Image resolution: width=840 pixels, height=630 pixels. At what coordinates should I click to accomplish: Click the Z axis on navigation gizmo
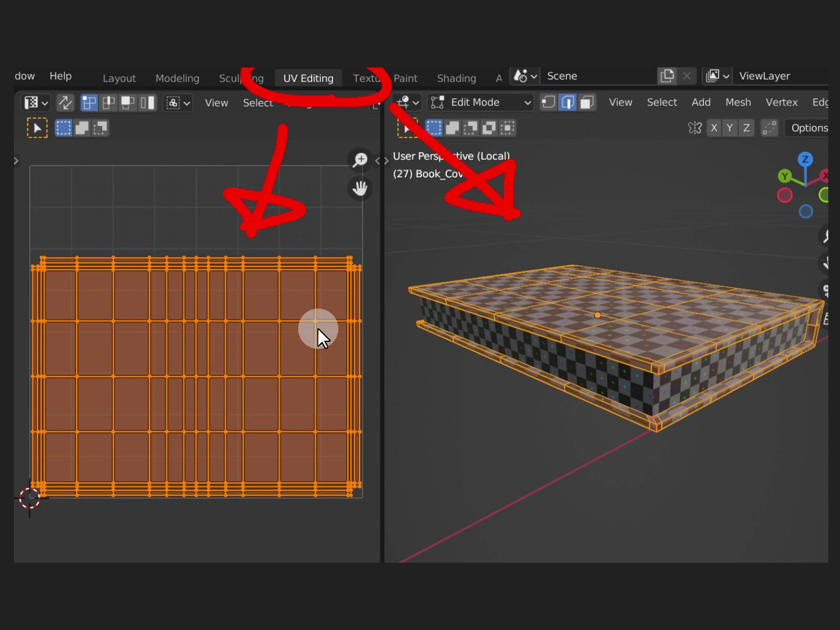(805, 159)
